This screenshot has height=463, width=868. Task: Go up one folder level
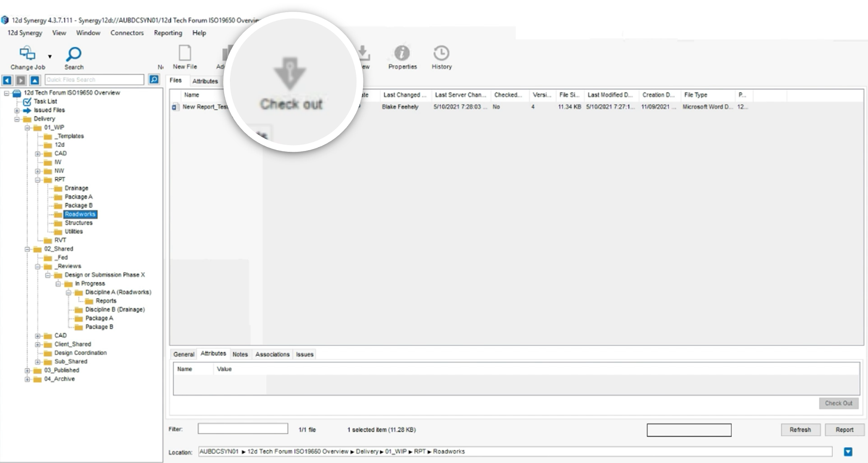(35, 80)
